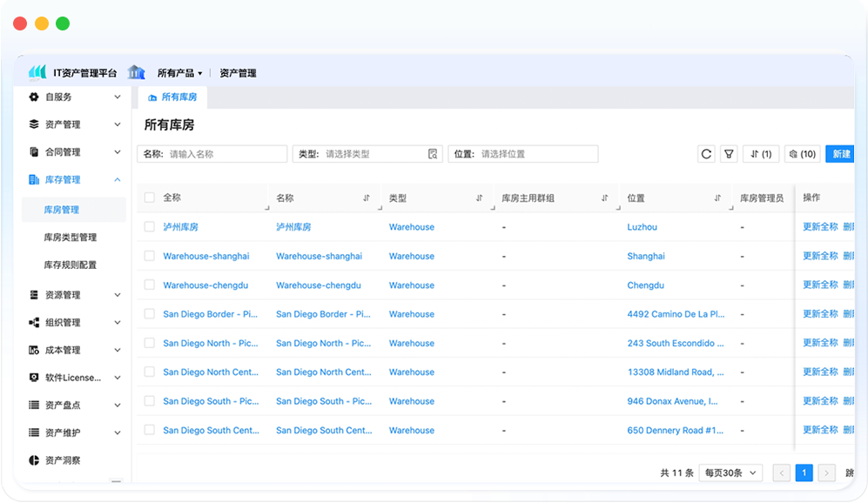The image size is (868, 503).
Task: Check the box for Warehouse-shanghai row
Action: 150,256
